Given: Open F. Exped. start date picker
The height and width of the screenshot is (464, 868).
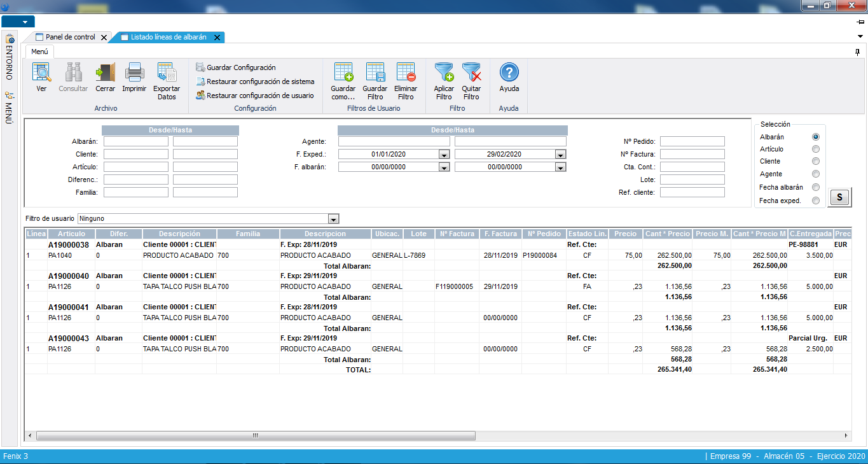Looking at the screenshot, I should (443, 155).
